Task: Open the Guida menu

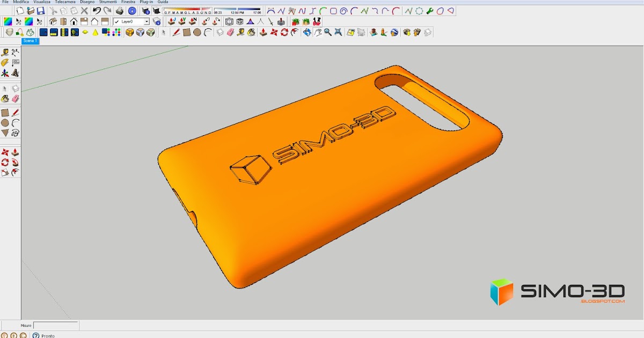Action: click(163, 2)
